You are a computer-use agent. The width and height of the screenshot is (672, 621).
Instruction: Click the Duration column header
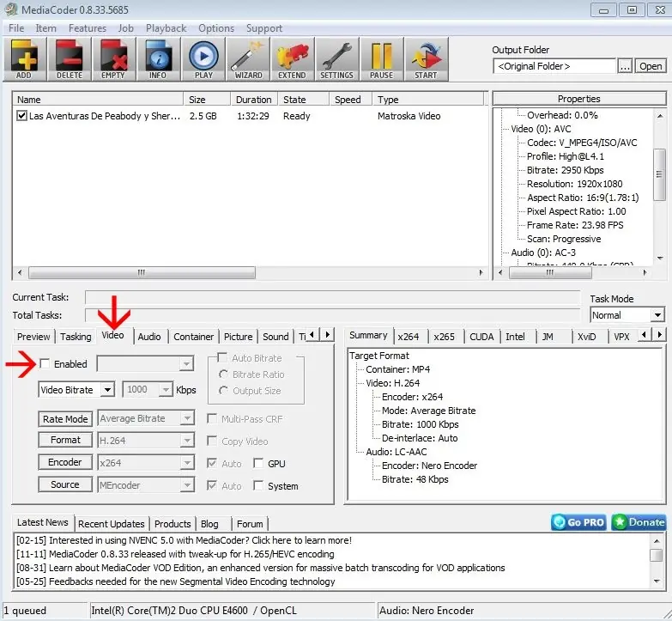[x=254, y=100]
